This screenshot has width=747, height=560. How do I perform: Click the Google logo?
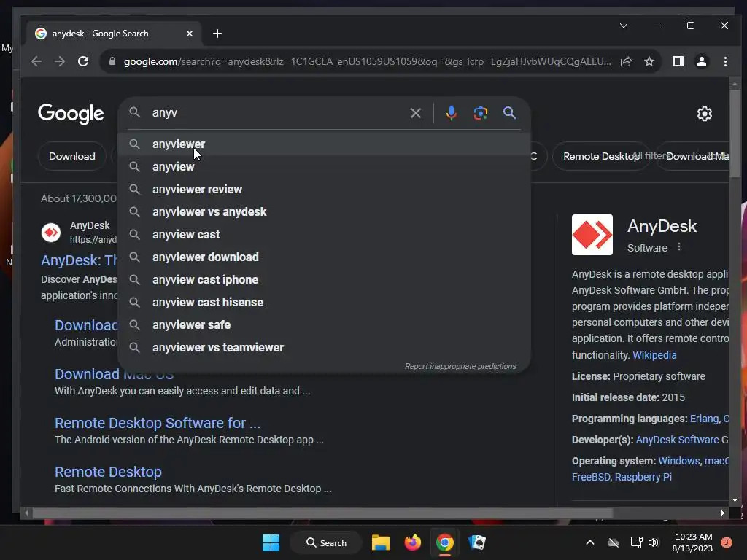pos(71,114)
